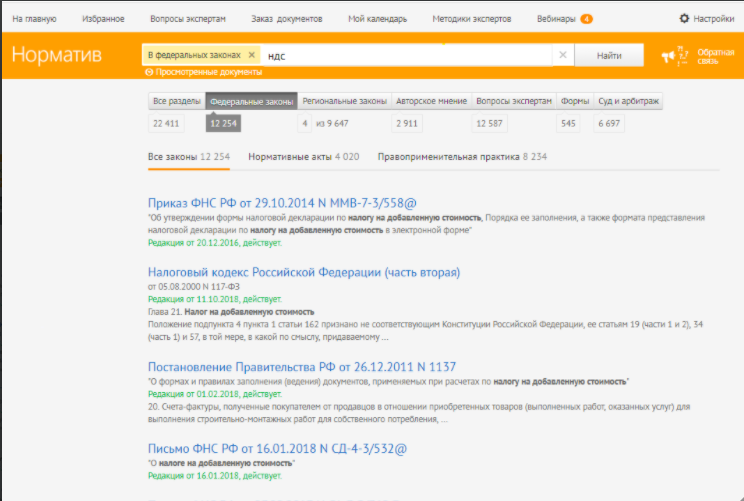
Task: Clear the search field with the X
Action: 563,55
